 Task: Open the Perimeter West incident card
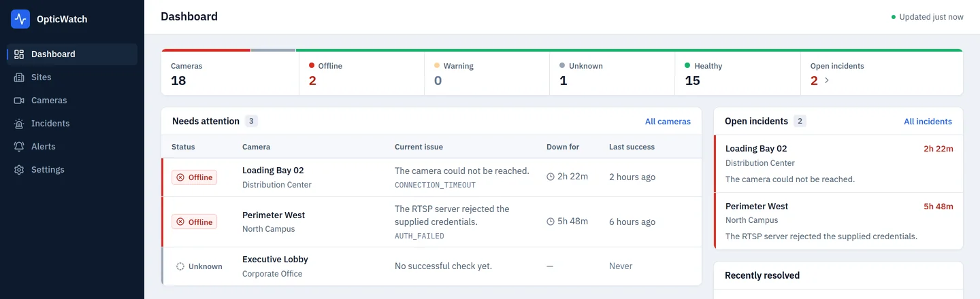click(838, 222)
